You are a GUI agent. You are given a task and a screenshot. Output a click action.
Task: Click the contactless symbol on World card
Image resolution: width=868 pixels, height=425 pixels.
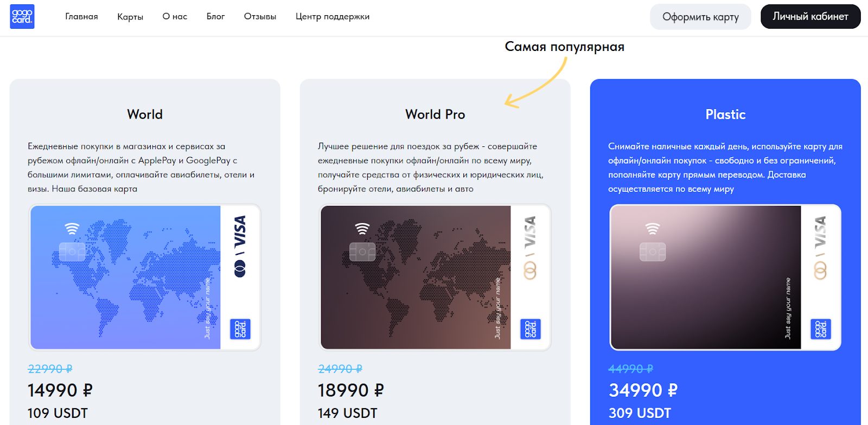[x=72, y=228]
